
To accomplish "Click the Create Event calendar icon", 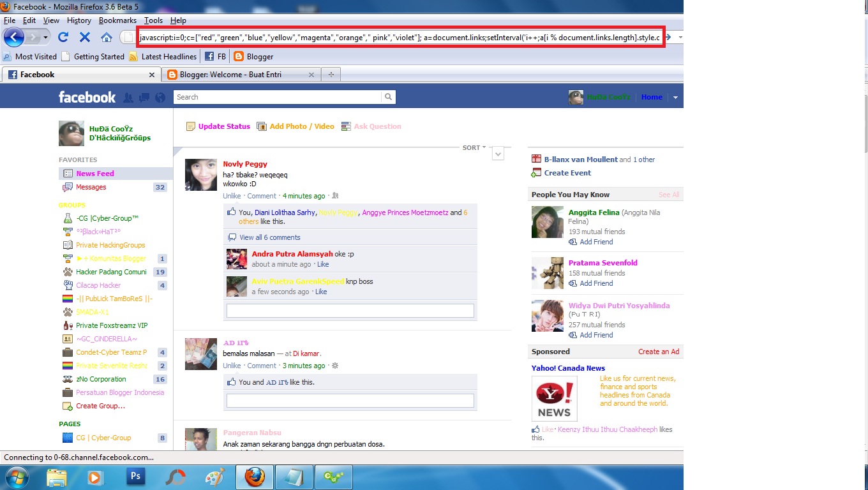I will [x=536, y=173].
